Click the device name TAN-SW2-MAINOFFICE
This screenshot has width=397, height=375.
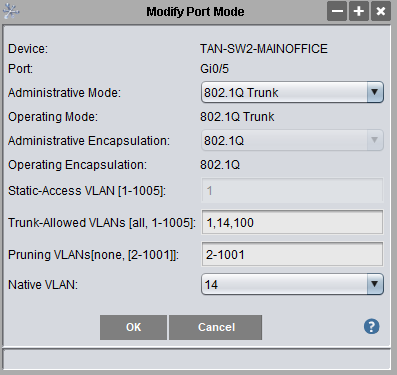point(264,49)
